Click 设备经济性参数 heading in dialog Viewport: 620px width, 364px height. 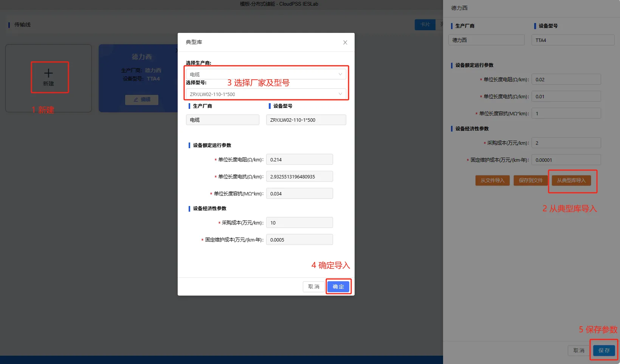click(x=210, y=208)
